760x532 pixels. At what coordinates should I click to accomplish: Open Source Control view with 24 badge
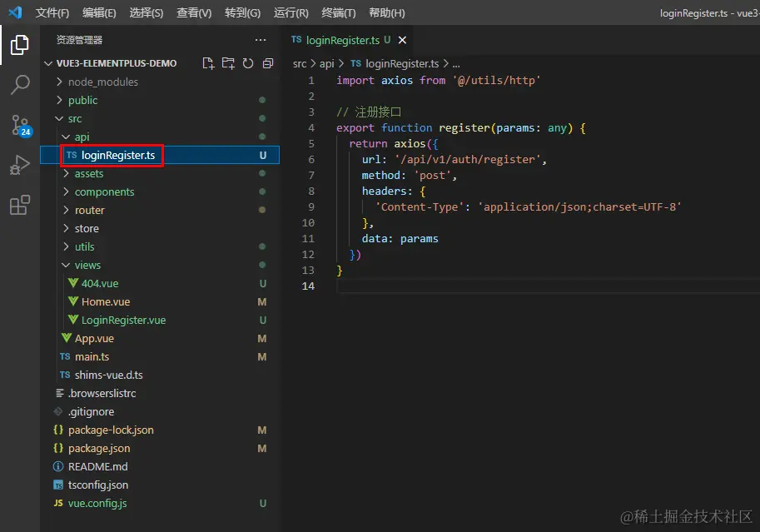(21, 126)
